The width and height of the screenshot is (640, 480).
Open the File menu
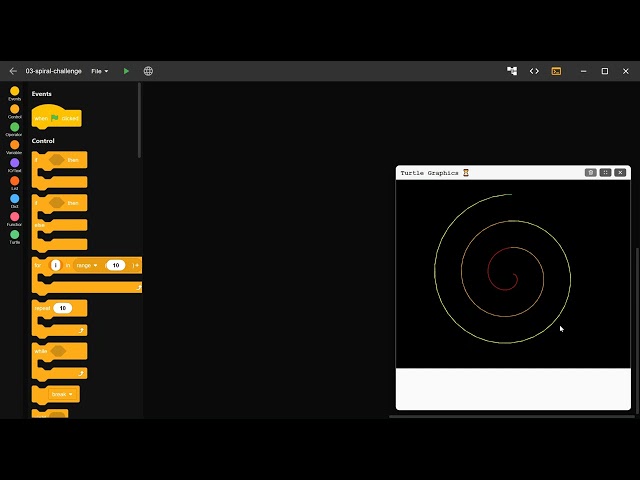click(100, 71)
